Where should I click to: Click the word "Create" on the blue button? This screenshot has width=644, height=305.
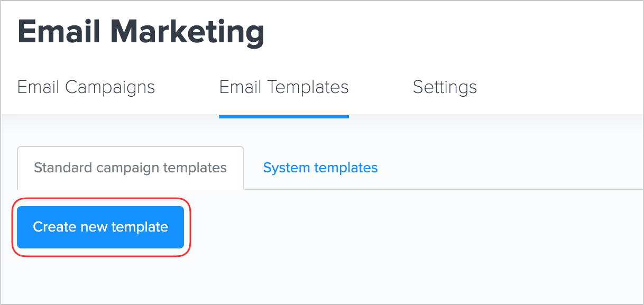tap(54, 227)
